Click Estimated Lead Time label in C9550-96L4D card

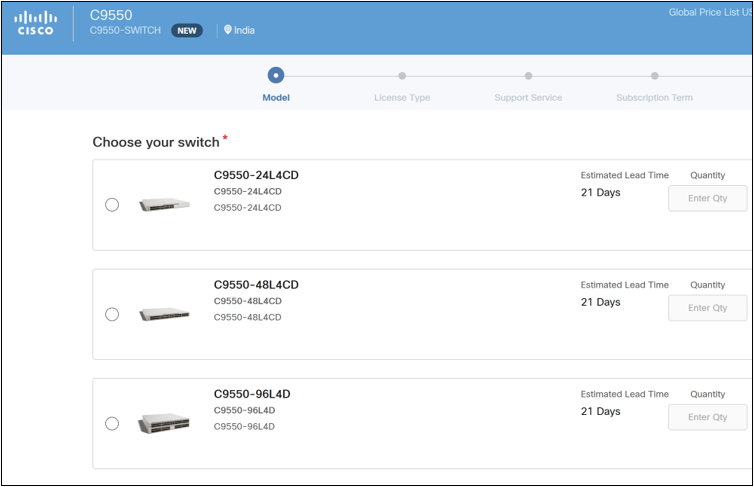click(625, 394)
